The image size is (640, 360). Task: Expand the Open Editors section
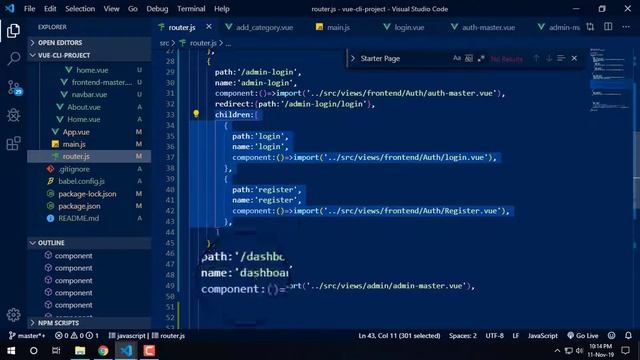tap(89, 42)
